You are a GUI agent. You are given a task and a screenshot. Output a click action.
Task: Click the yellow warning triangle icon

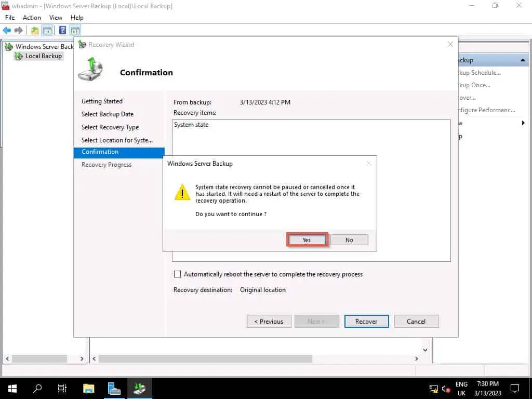tap(182, 192)
